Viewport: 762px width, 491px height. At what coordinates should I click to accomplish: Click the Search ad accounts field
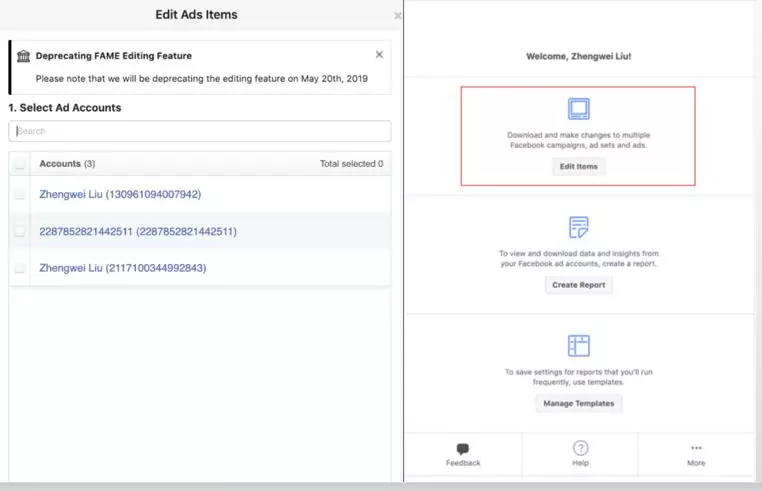pos(200,131)
